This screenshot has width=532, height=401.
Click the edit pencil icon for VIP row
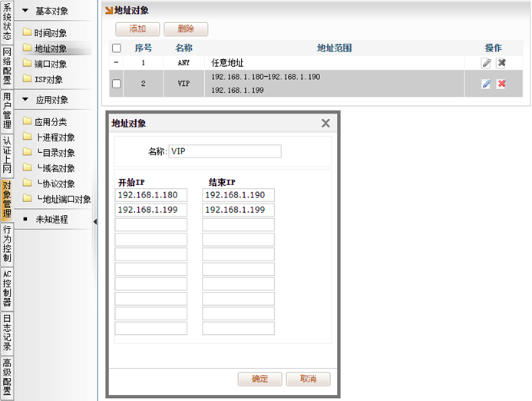[x=486, y=84]
